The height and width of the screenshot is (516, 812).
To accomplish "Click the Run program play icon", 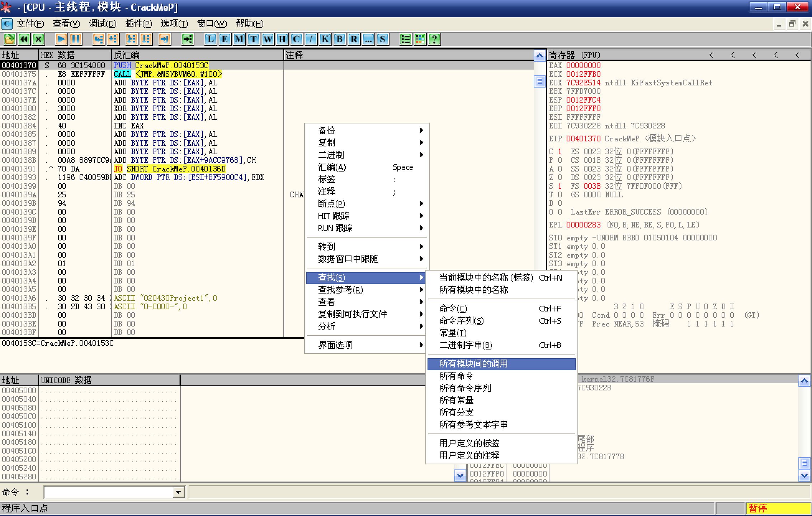I will (61, 39).
